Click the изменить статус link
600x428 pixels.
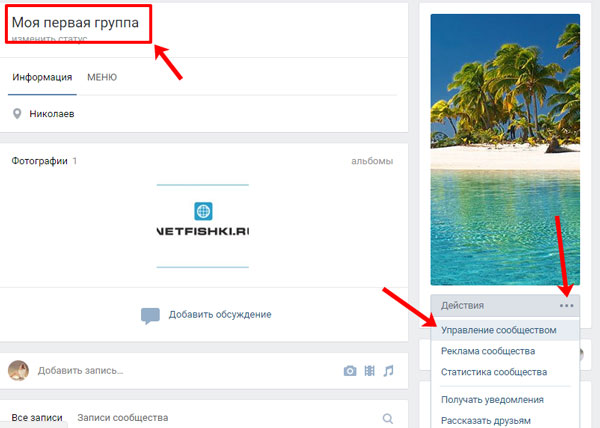pyautogui.click(x=49, y=40)
